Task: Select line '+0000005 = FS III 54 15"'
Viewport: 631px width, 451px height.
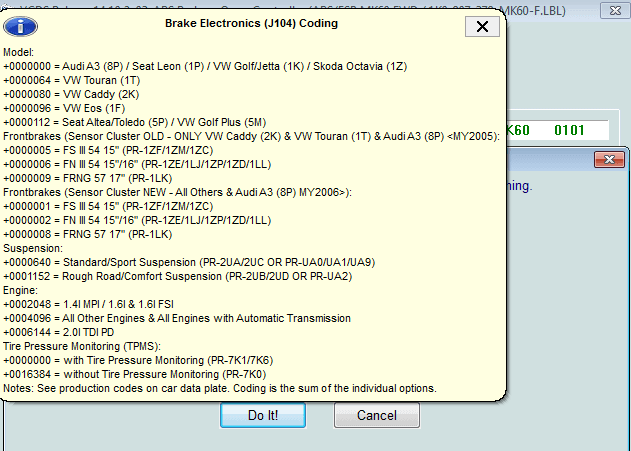Action: point(108,150)
